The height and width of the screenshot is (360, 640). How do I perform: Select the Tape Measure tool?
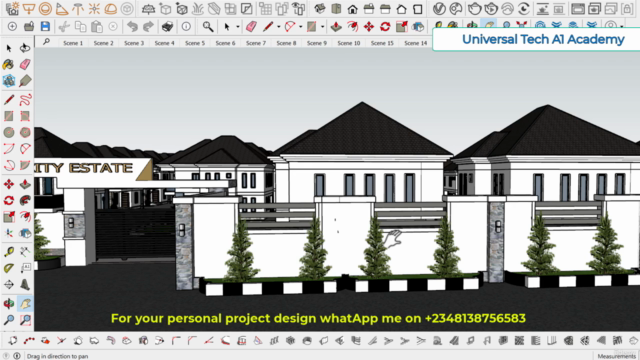(x=9, y=252)
